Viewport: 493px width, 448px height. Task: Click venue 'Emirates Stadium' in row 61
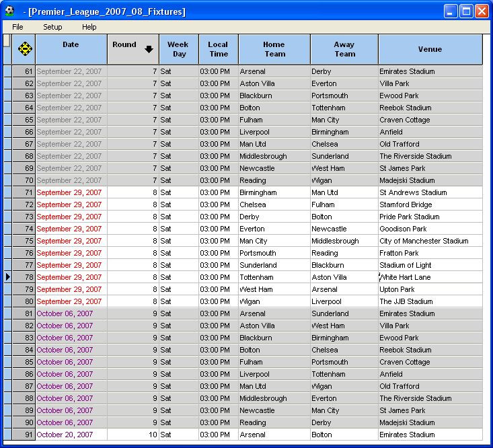430,71
